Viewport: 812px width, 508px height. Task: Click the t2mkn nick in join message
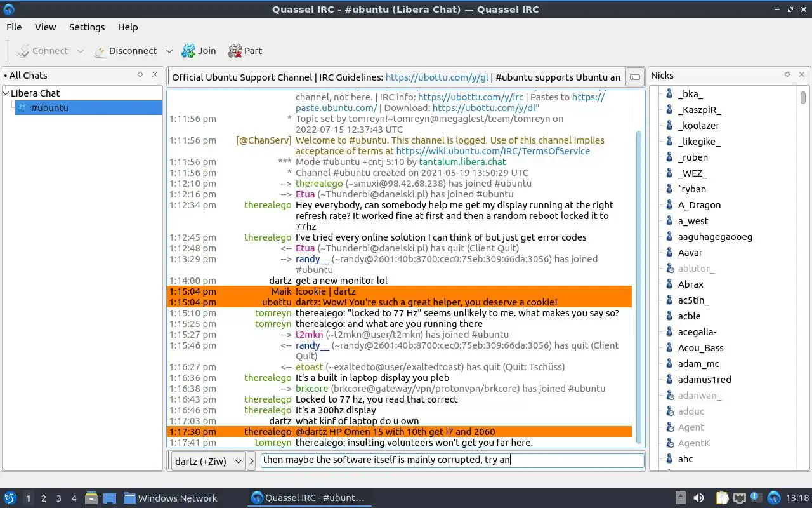click(309, 335)
